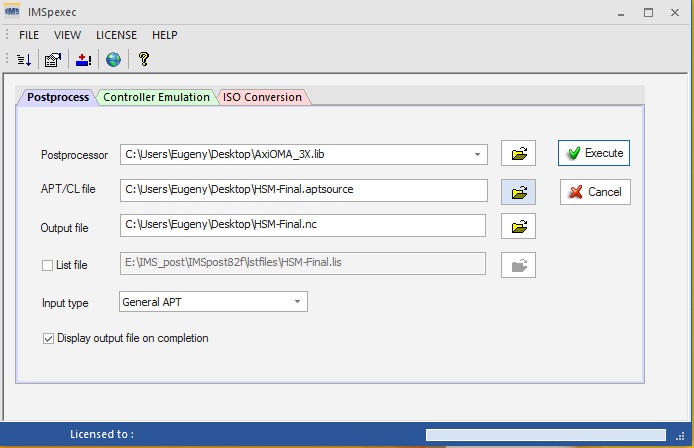Open the properties checklist toolbar icon
The width and height of the screenshot is (694, 448).
click(53, 60)
